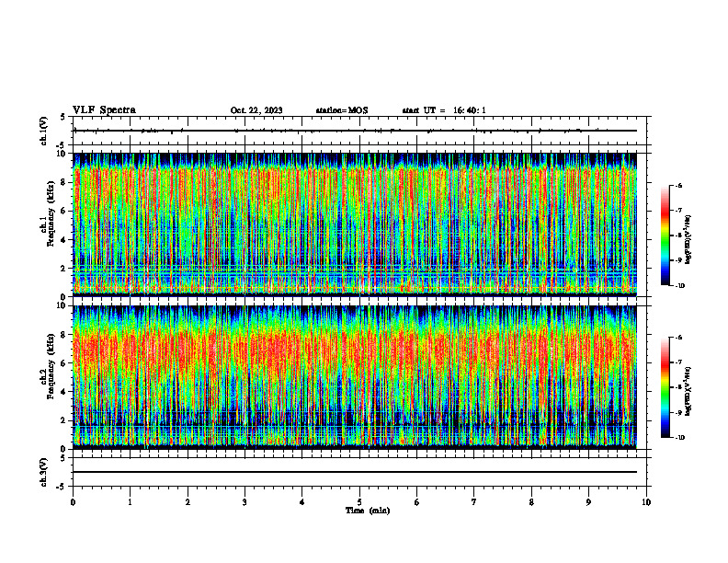Screen dimensions: 728x563
Task: Click the "-9" value on ch.2 color bar
Action: tap(678, 412)
